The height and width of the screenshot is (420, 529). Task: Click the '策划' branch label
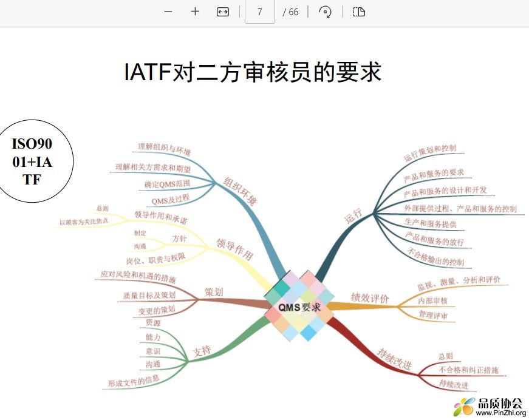pyautogui.click(x=214, y=292)
